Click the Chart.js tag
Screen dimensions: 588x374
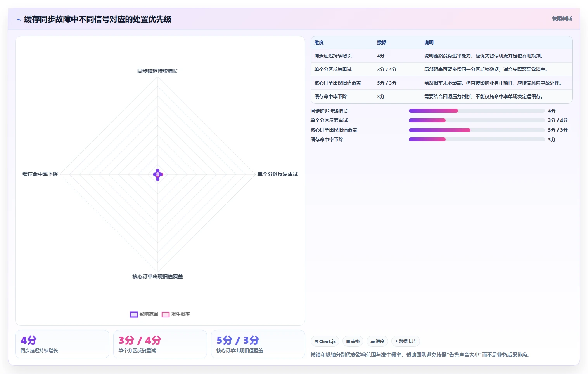(x=325, y=341)
